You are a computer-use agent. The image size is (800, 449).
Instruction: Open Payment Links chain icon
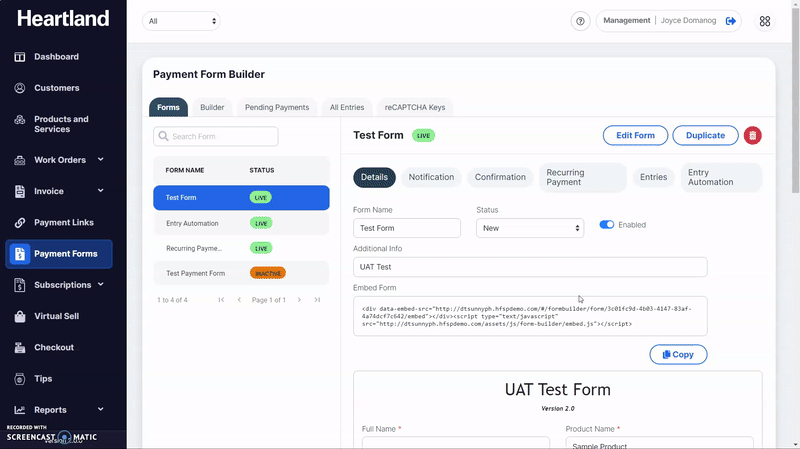point(19,222)
